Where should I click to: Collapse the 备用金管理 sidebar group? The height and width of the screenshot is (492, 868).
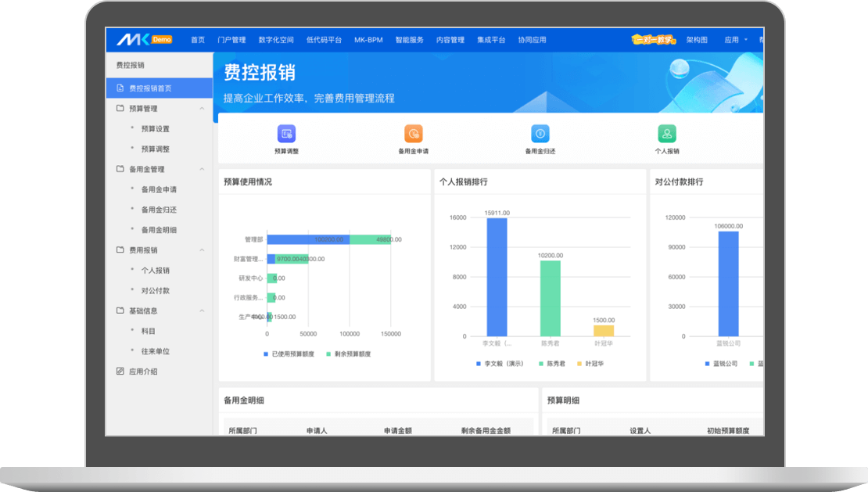click(x=202, y=169)
